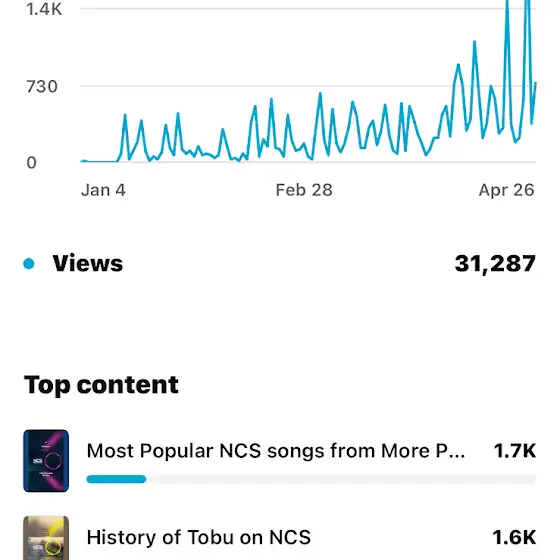Click the 1.4K y-axis label
560x560 pixels.
(44, 9)
